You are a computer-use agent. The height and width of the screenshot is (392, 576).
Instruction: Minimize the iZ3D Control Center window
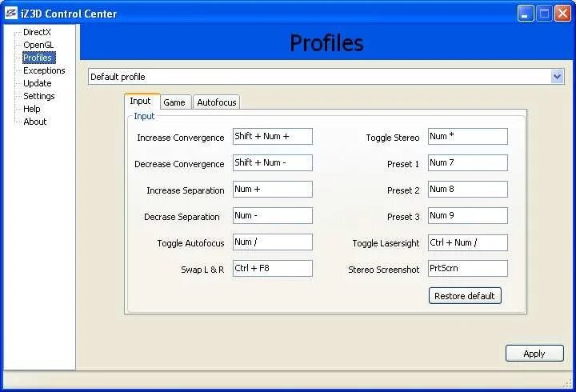click(526, 14)
